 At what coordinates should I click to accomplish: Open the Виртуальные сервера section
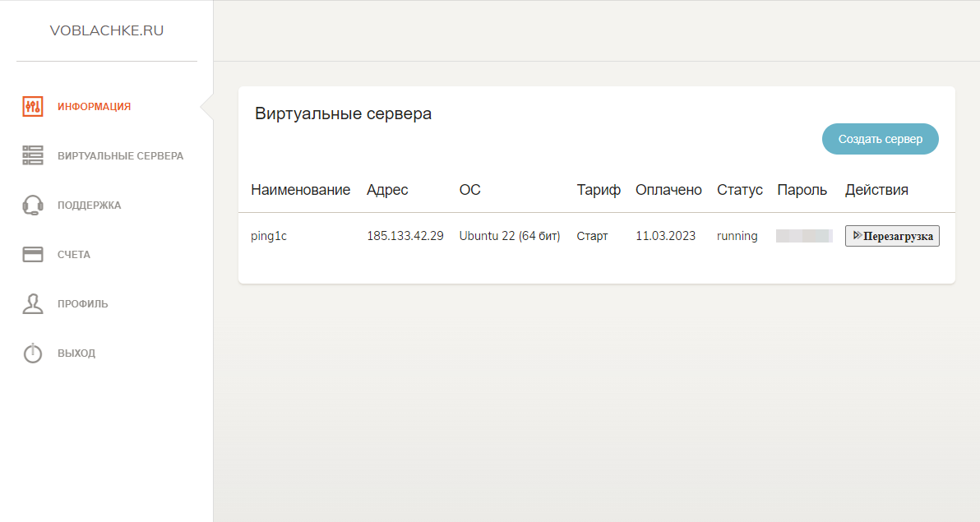coord(120,155)
